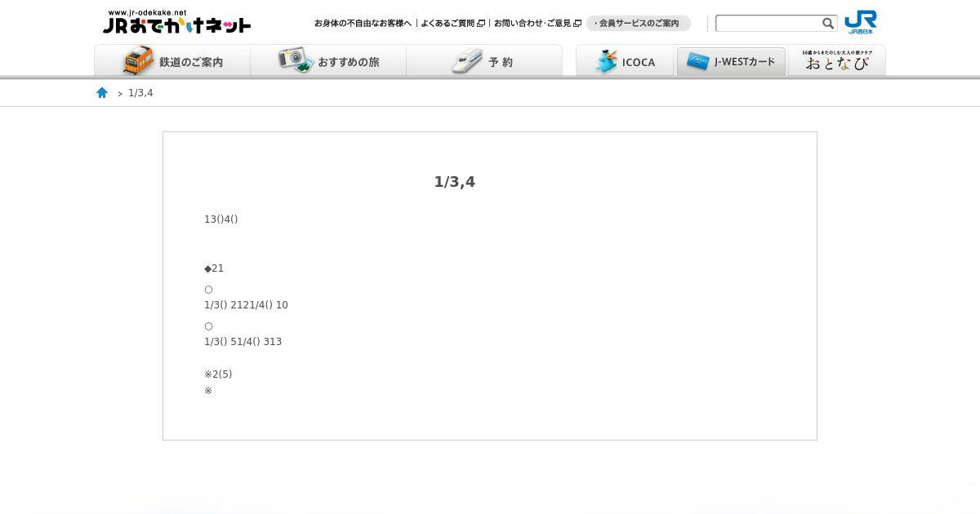
Task: Open J-WESTカード tab
Action: [731, 61]
